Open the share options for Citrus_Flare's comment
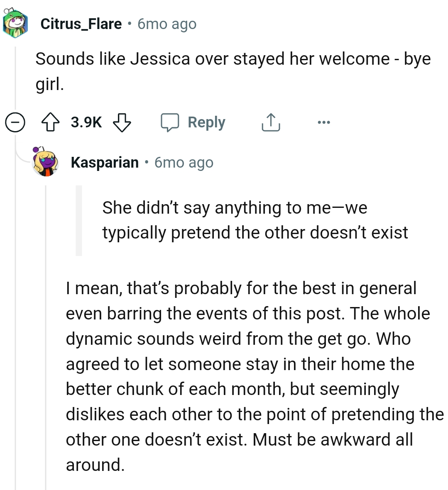Screen dimensions: 448x490 click(270, 122)
